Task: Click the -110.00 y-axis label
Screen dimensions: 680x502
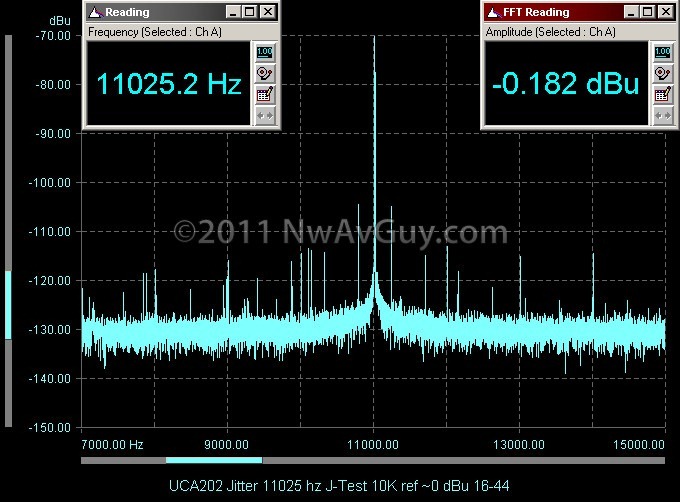Action: (x=49, y=232)
